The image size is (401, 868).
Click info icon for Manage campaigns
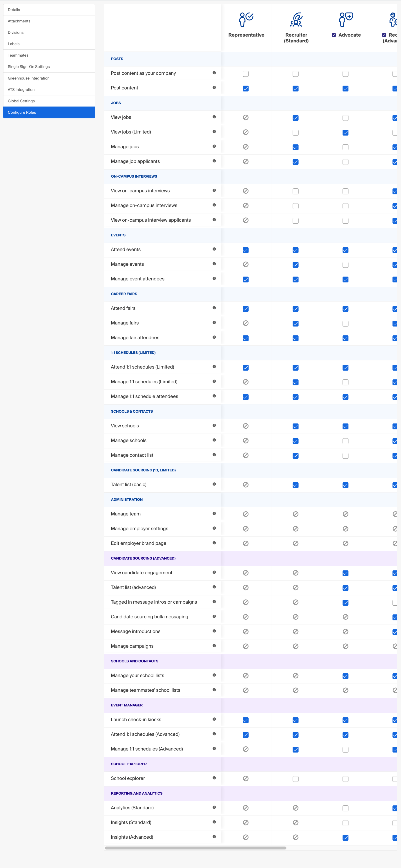click(x=214, y=646)
